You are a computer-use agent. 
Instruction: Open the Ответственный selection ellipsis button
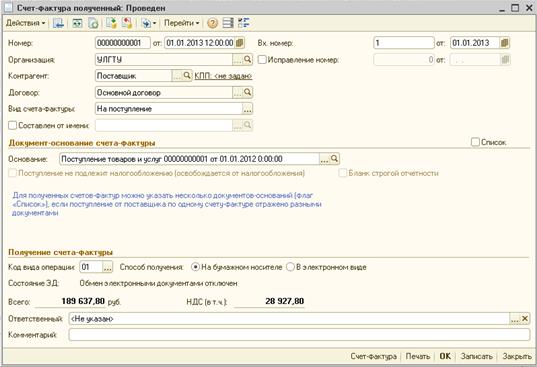tap(515, 319)
